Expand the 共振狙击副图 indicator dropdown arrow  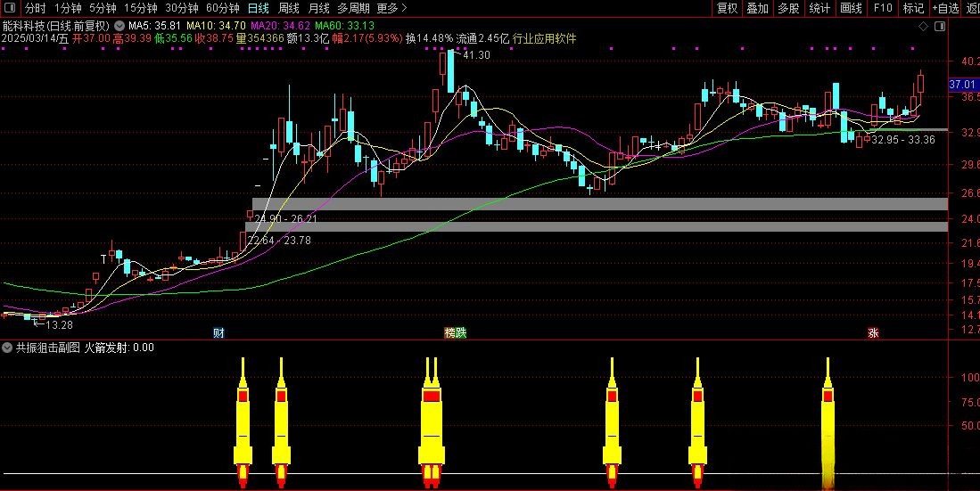(x=8, y=348)
